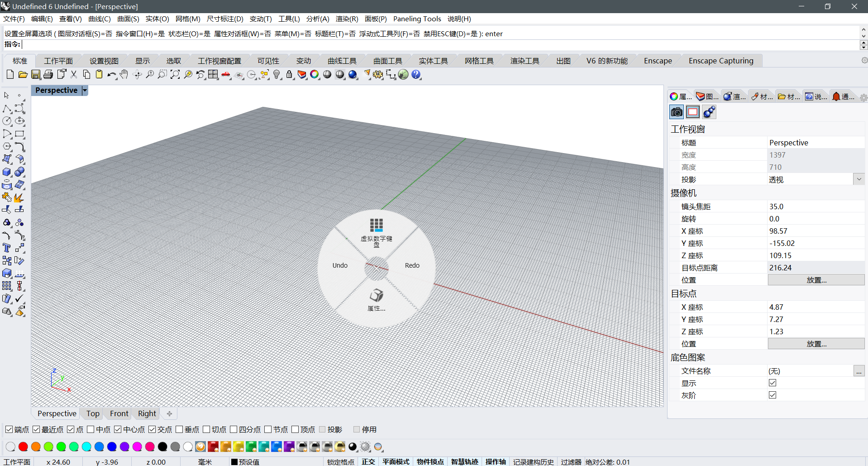This screenshot has height=466, width=868.
Task: Select the arrow pointer tool in the left toolbar
Action: coord(7,96)
